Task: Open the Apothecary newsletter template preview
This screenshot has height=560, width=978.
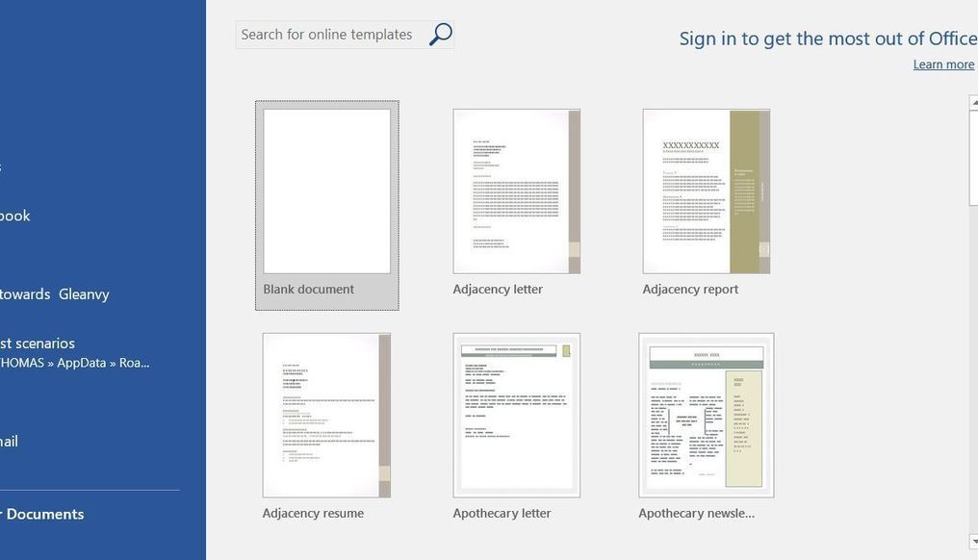Action: tap(706, 415)
